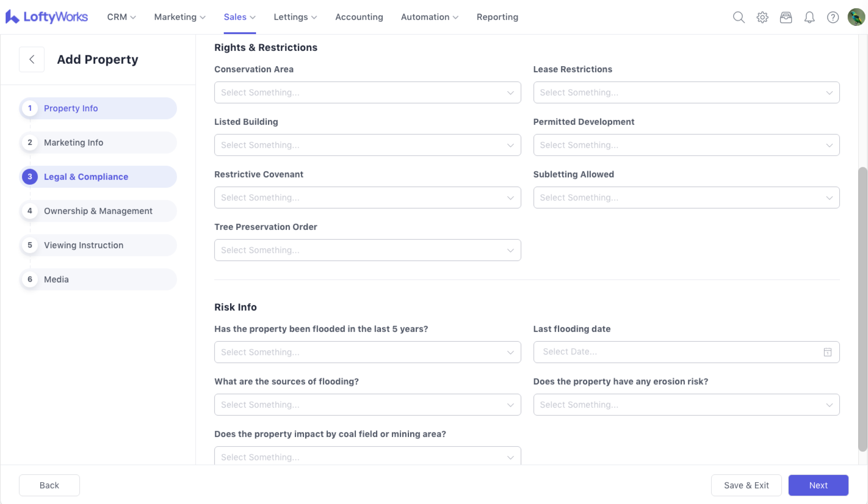Open the Lease Restrictions dropdown
The width and height of the screenshot is (868, 504).
[x=686, y=92]
